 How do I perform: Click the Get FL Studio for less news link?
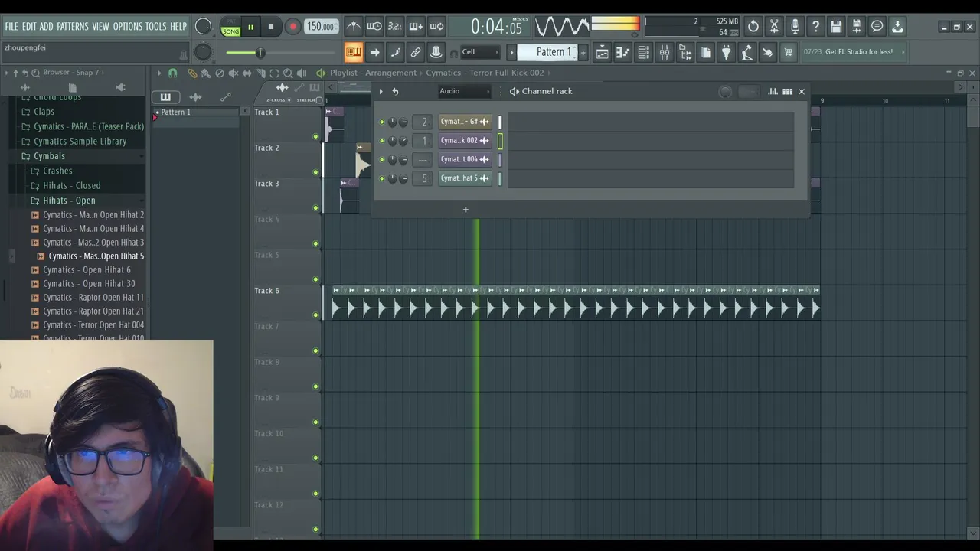pyautogui.click(x=859, y=52)
